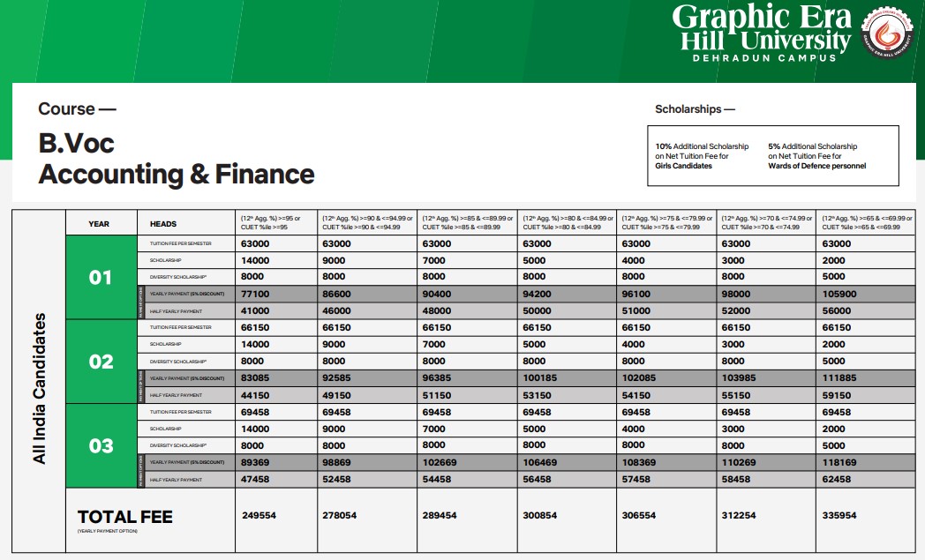925x560 pixels.
Task: Click yearly payment value 94200
Action: 537,295
